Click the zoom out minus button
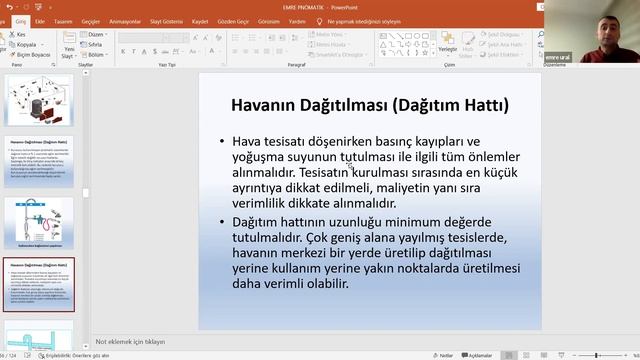Image resolution: width=640 pixels, height=360 pixels. click(575, 356)
